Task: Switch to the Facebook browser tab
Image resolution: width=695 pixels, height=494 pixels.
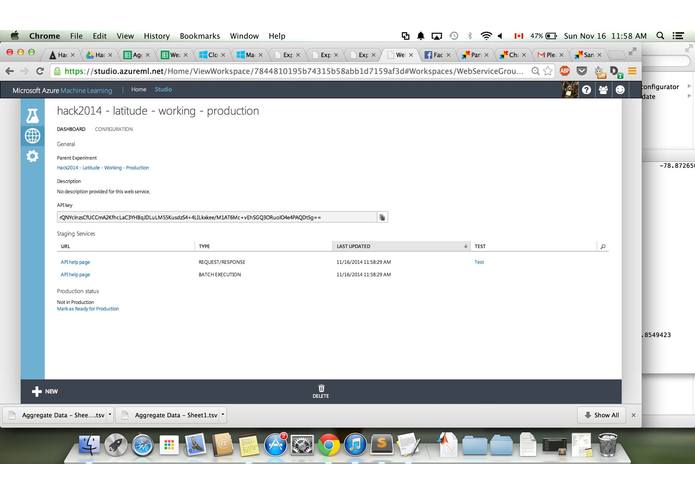Action: pyautogui.click(x=437, y=55)
